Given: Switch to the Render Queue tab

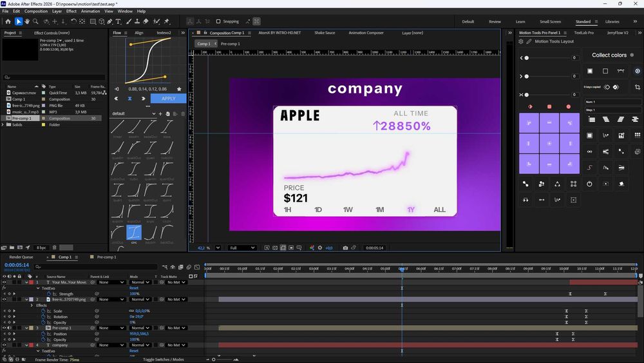Looking at the screenshot, I should pyautogui.click(x=21, y=257).
